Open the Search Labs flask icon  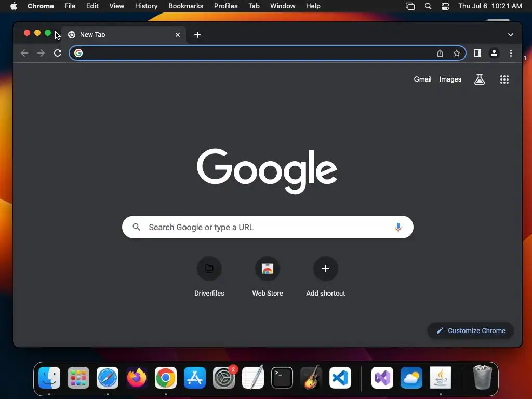click(x=480, y=79)
